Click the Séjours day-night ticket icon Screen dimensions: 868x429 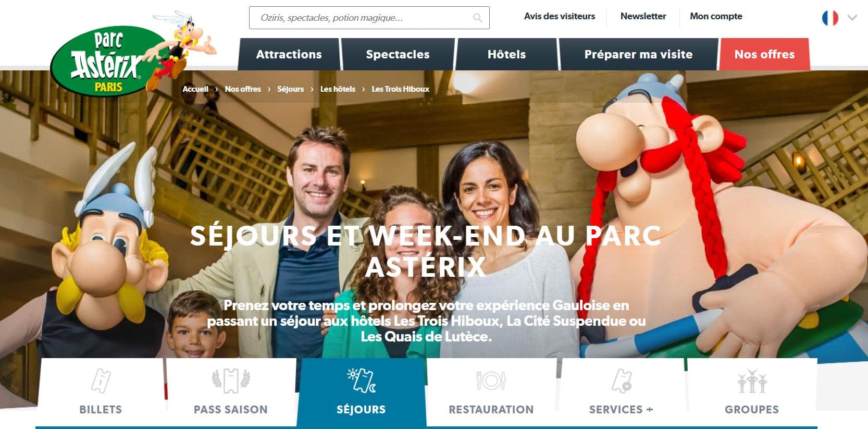[362, 380]
